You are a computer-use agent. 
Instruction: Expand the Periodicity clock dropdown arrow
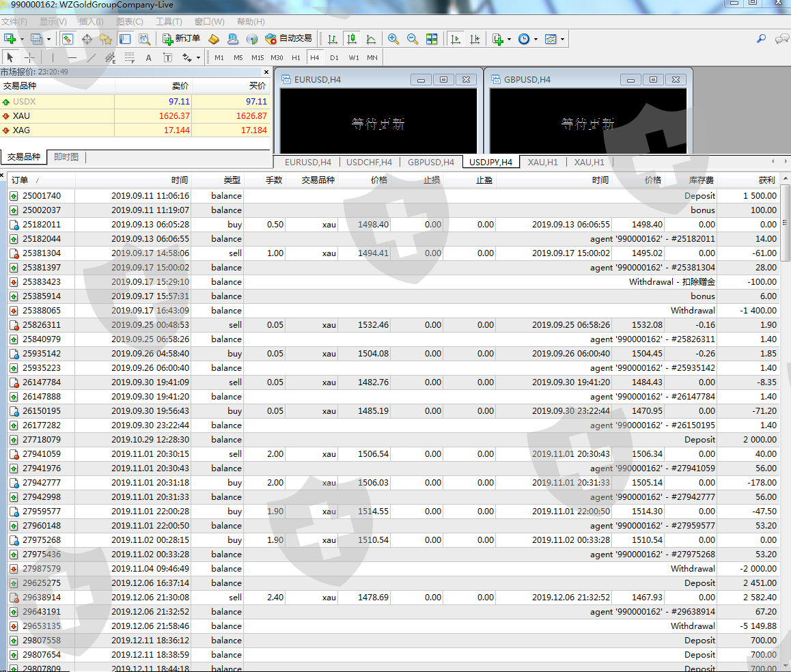click(x=536, y=40)
